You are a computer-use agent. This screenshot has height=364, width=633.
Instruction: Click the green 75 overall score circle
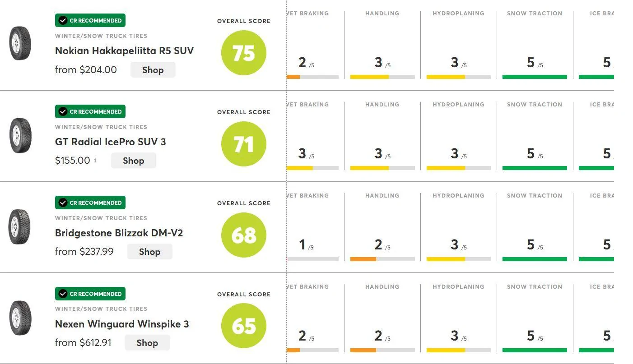(x=244, y=53)
